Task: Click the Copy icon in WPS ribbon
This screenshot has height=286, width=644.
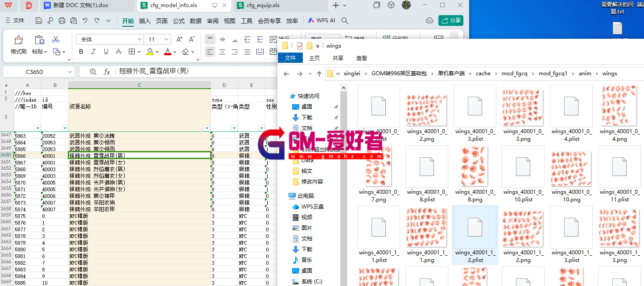Action: [x=57, y=52]
